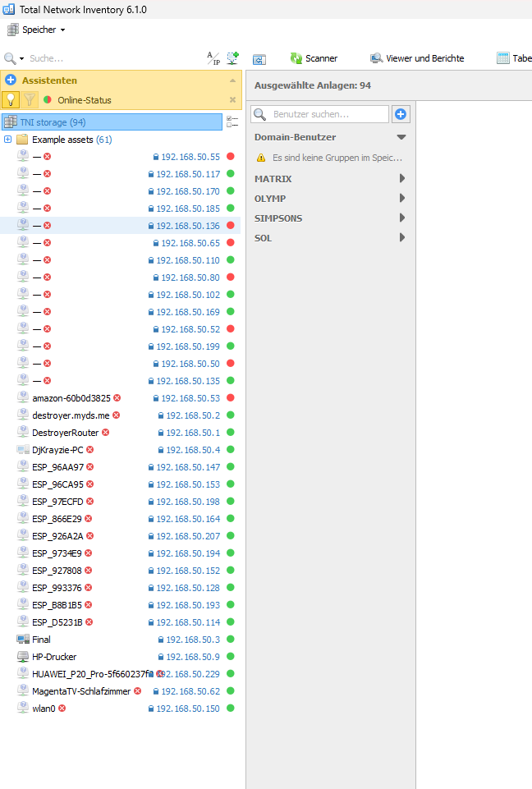Click the Online-Status assistant entry
This screenshot has height=789, width=532.
pyautogui.click(x=84, y=100)
